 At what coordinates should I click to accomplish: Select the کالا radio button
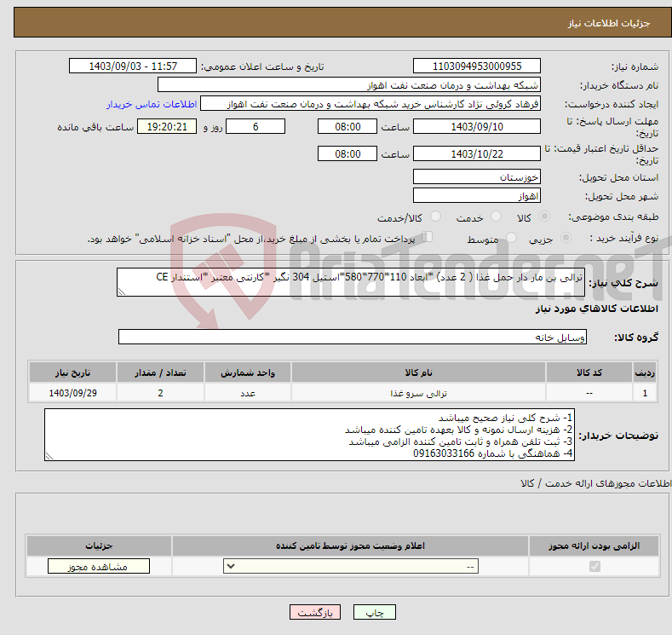click(x=544, y=216)
